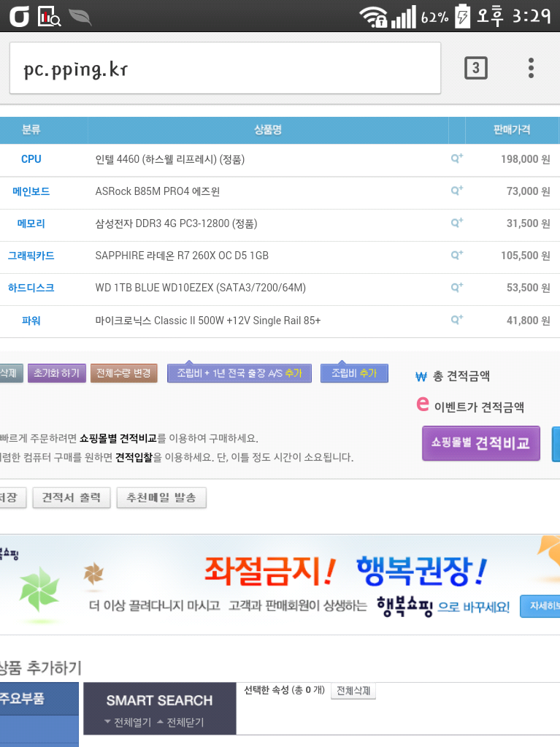Click the 조립비 추가 button
560x747 pixels.
pyautogui.click(x=354, y=373)
